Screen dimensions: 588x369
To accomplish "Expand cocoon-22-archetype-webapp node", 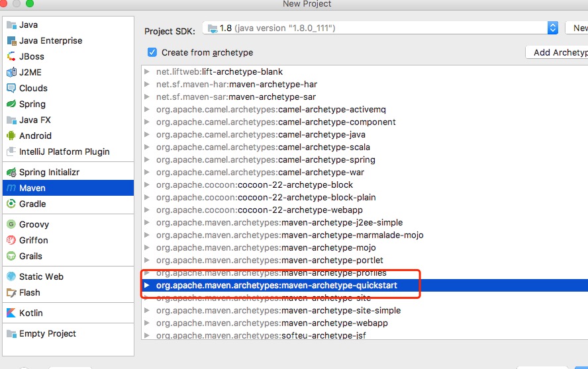I will (147, 210).
